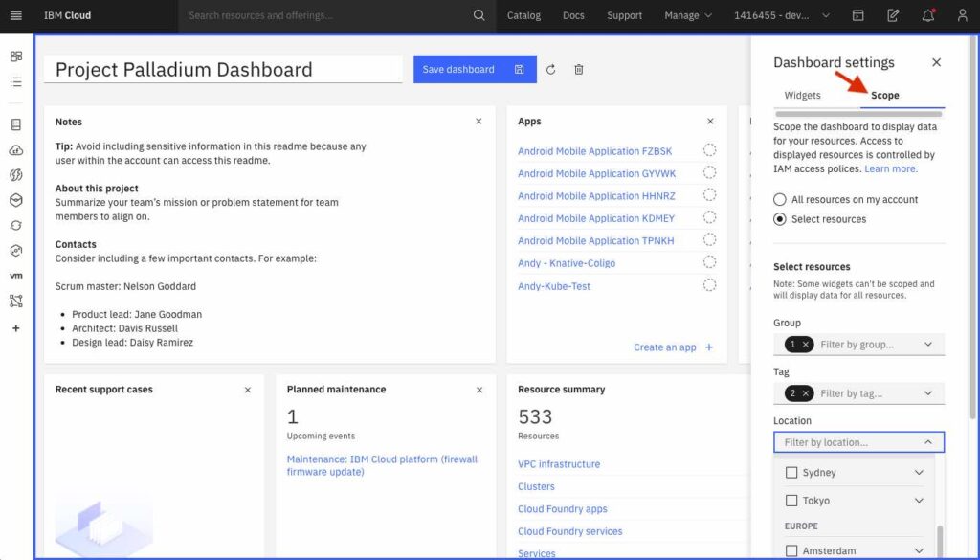Open Resource list icon in sidebar

pos(16,82)
